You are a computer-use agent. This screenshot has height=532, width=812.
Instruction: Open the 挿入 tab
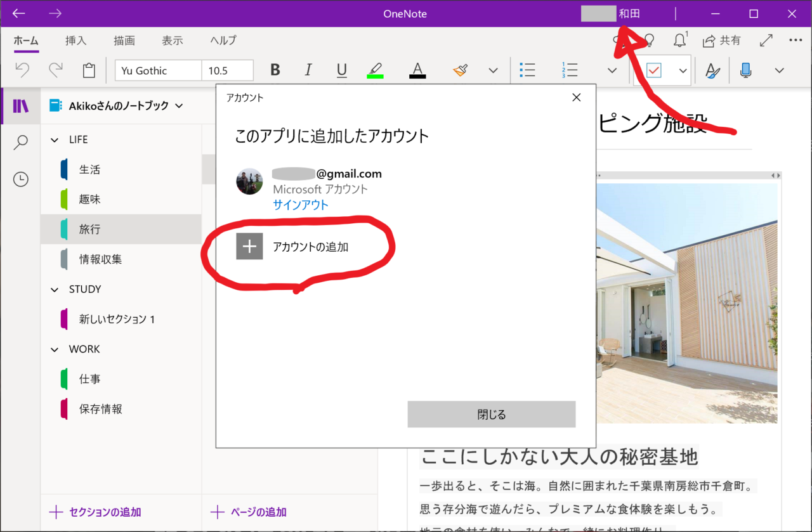(x=76, y=41)
